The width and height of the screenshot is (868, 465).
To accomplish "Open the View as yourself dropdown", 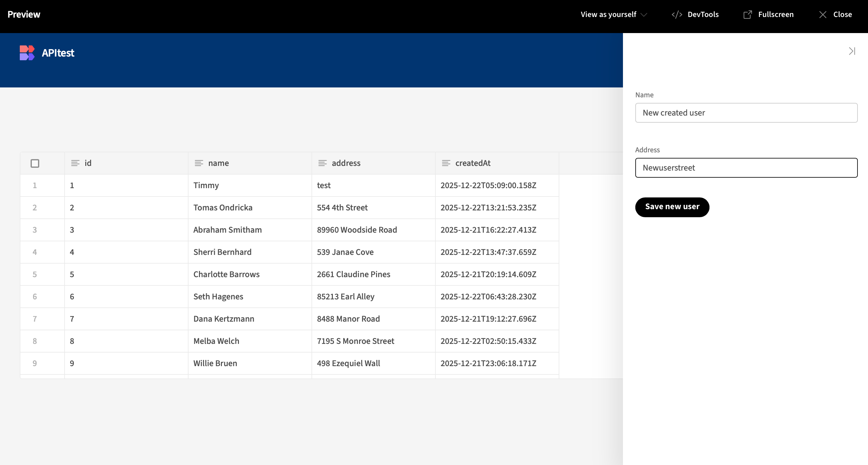I will click(608, 15).
